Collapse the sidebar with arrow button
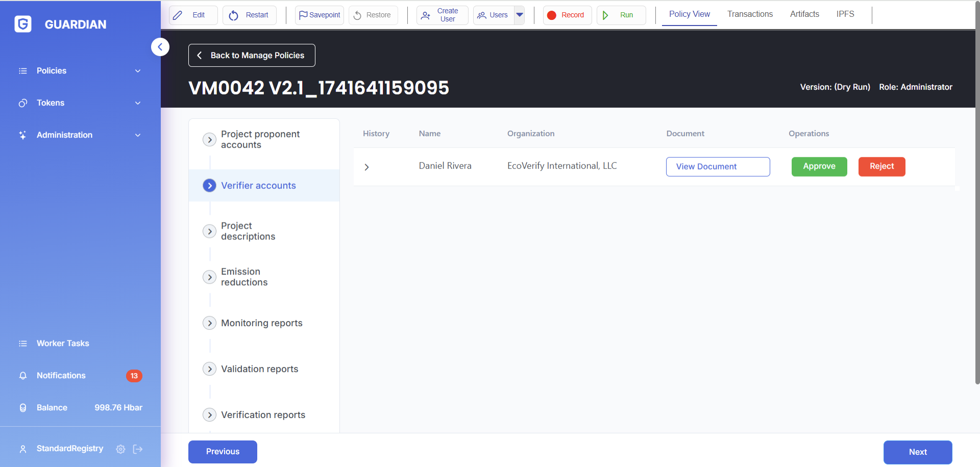The image size is (980, 467). (x=160, y=47)
